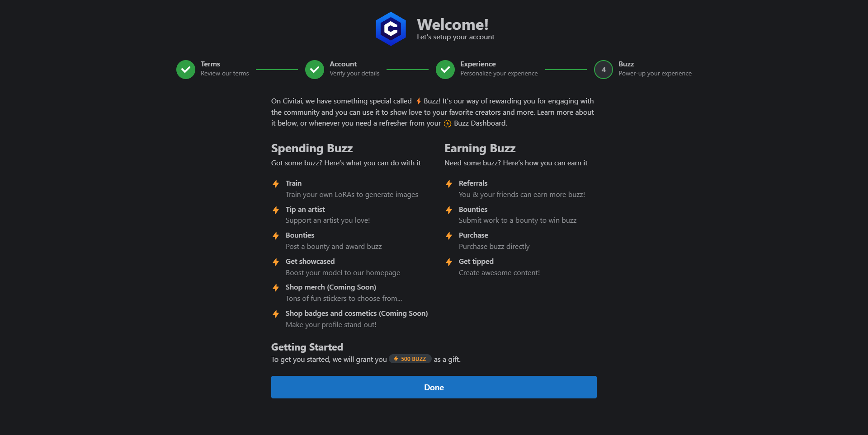Click the Terms step green checkmark
This screenshot has height=435, width=868.
[186, 70]
